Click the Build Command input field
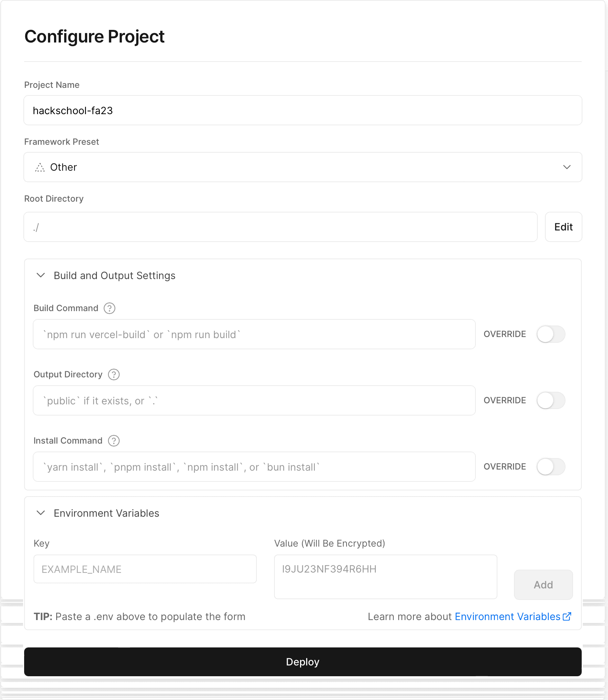Screen dimensions: 608x700 254,334
